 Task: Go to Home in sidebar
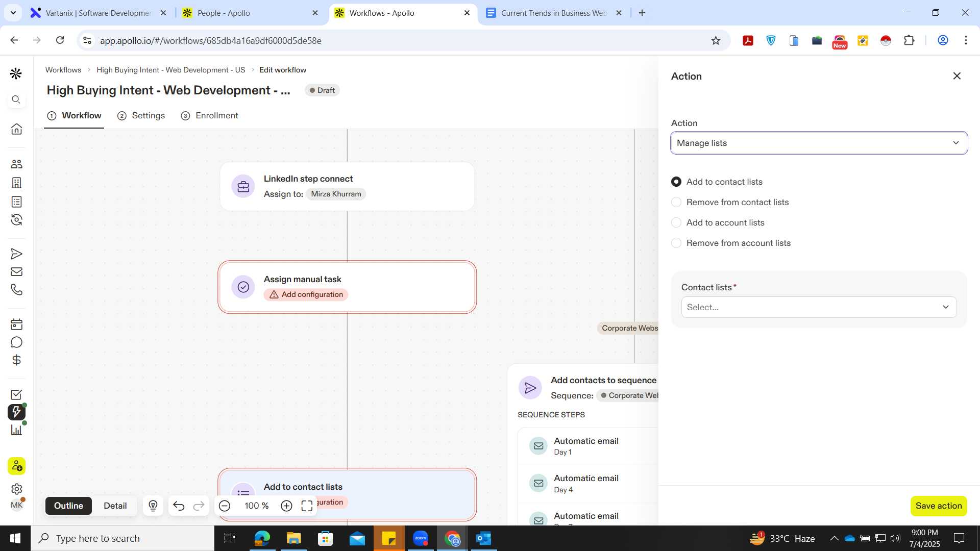[x=16, y=129]
